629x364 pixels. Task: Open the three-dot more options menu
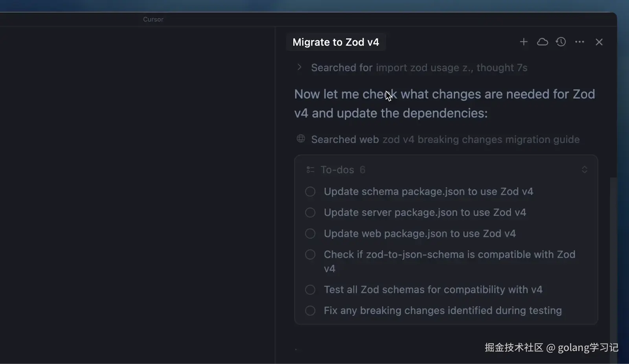pos(579,42)
